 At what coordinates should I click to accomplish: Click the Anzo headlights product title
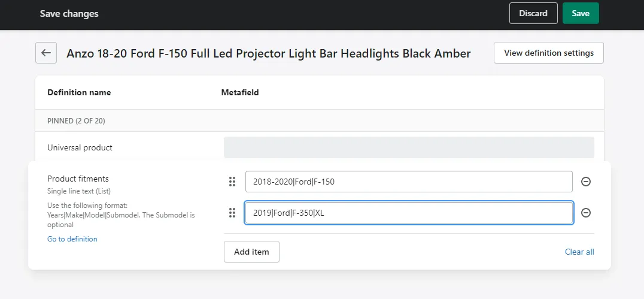click(268, 53)
